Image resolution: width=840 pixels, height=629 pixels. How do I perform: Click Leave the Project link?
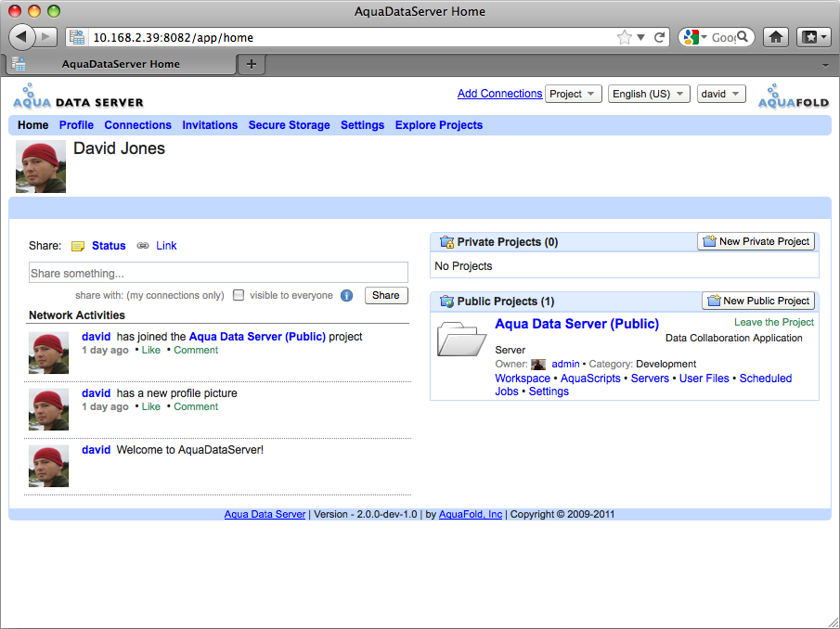(x=773, y=322)
